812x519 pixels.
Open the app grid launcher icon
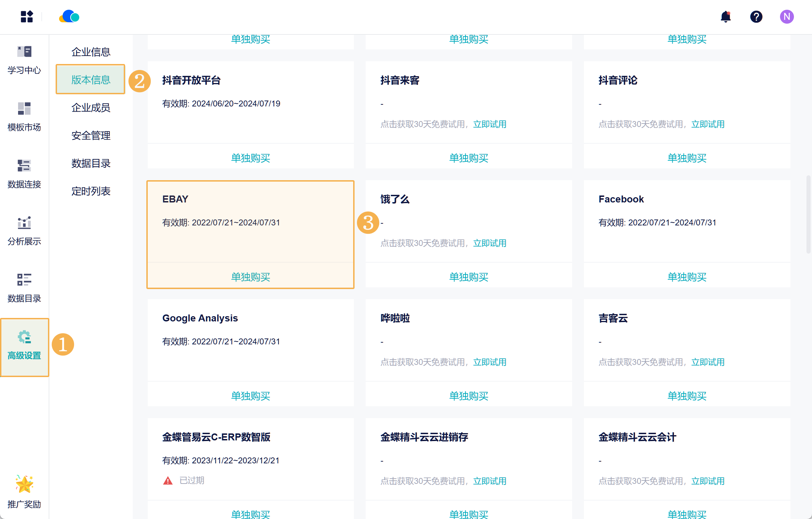click(x=27, y=17)
